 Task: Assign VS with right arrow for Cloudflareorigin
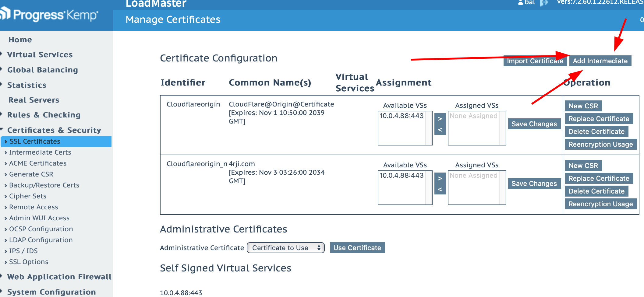pyautogui.click(x=440, y=119)
